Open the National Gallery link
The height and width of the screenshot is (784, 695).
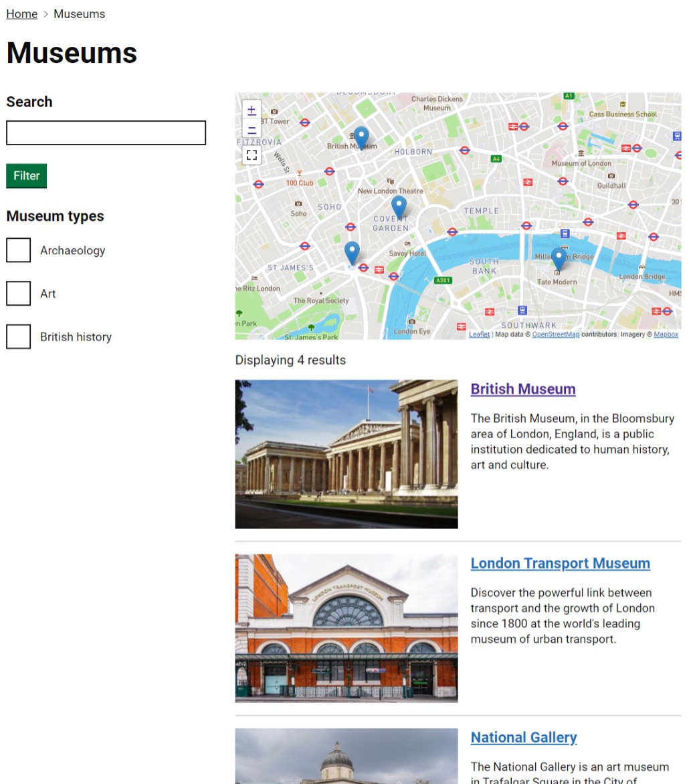(x=524, y=737)
